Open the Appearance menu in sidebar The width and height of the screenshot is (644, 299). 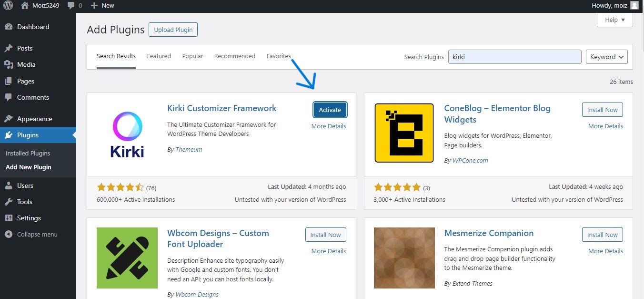click(34, 119)
